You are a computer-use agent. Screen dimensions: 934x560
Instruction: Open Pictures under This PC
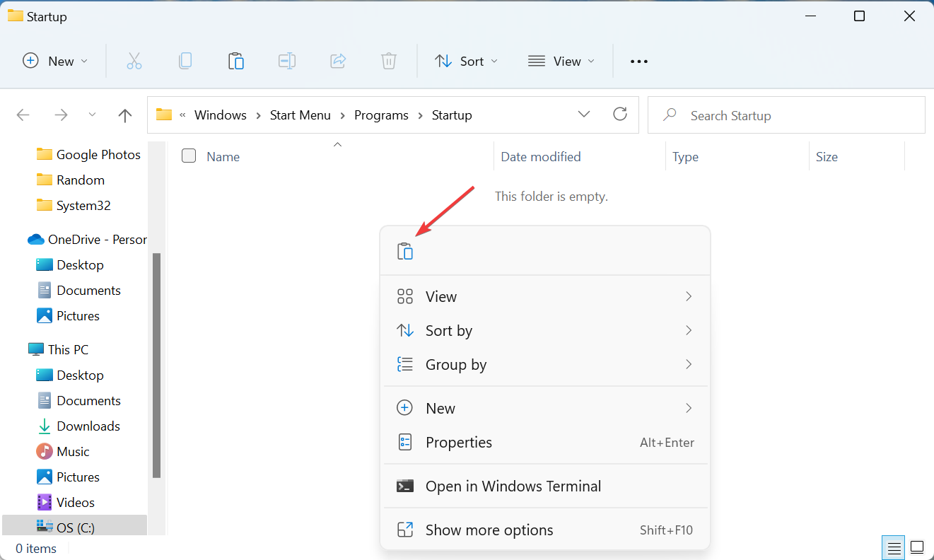(x=68, y=477)
